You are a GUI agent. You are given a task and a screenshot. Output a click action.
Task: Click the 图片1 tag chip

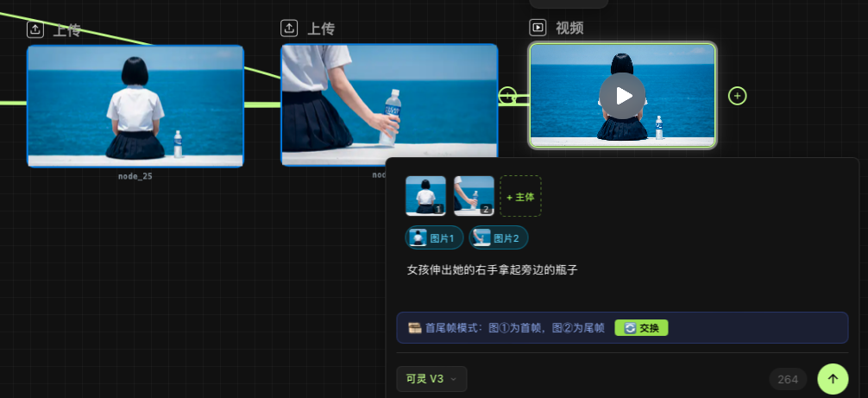coord(434,237)
